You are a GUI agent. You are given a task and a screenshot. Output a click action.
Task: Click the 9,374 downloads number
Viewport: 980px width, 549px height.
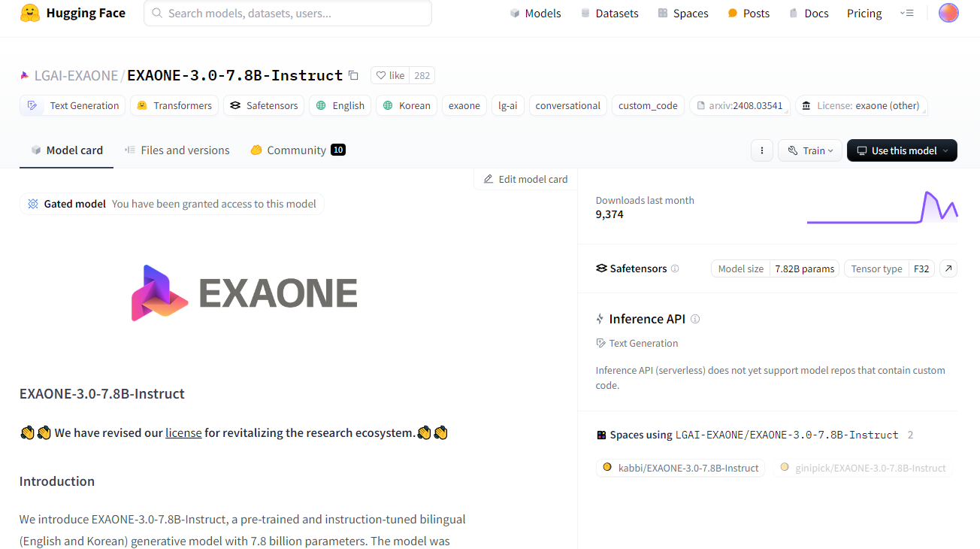click(609, 214)
